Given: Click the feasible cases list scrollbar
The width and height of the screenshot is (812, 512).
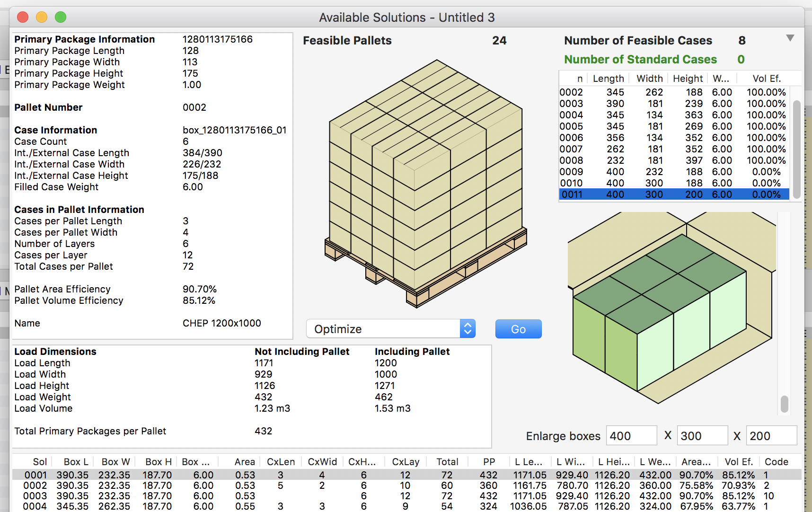Looking at the screenshot, I should tap(796, 149).
